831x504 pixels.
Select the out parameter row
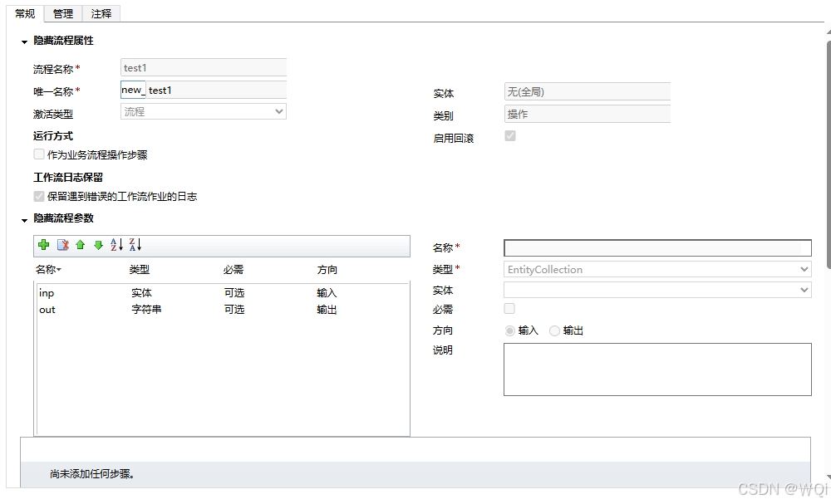pyautogui.click(x=223, y=309)
